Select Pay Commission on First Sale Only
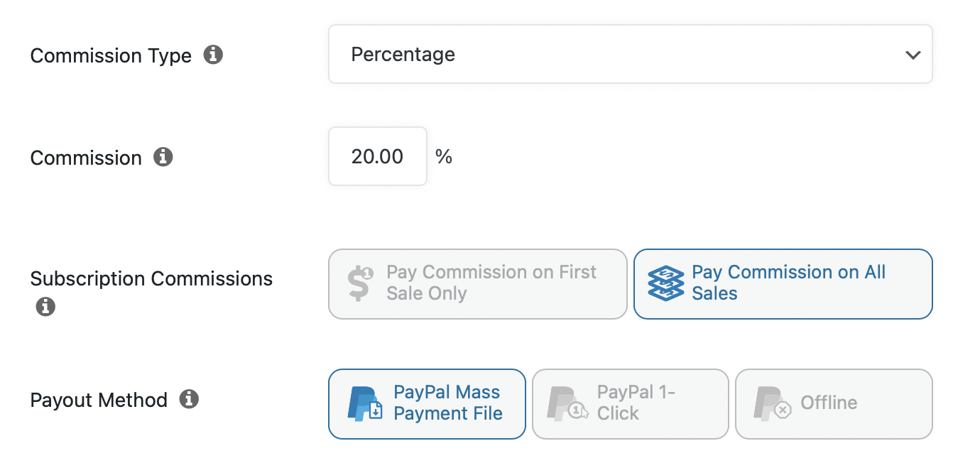The height and width of the screenshot is (463, 980). click(477, 283)
